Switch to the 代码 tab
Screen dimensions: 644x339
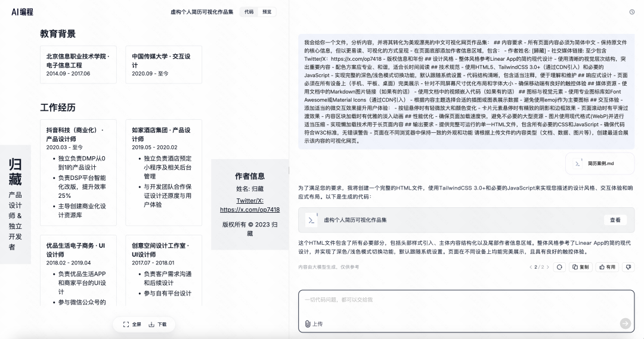pyautogui.click(x=249, y=12)
